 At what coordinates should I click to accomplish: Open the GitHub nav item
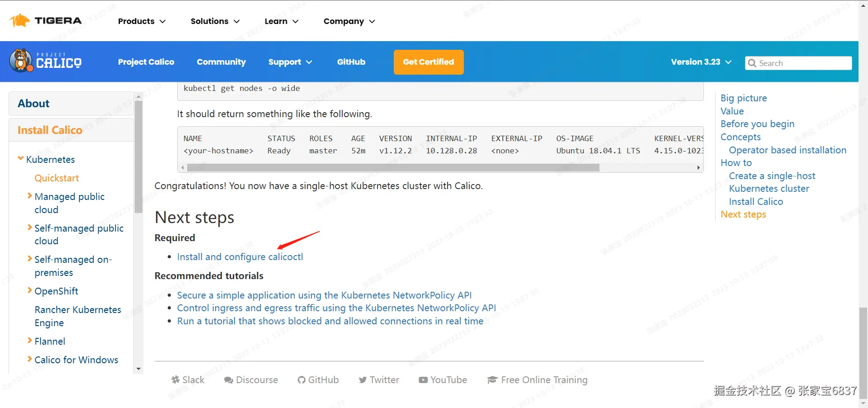[x=351, y=62]
